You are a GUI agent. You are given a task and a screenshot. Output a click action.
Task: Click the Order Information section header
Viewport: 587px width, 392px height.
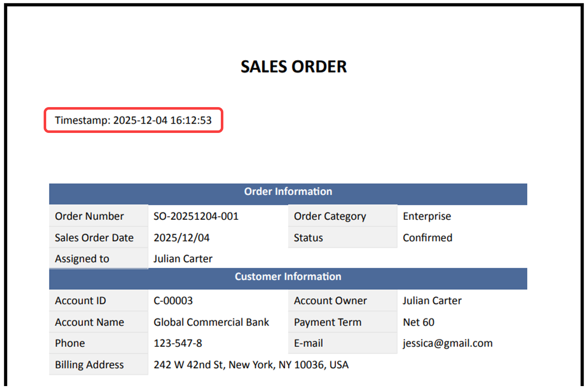(288, 192)
